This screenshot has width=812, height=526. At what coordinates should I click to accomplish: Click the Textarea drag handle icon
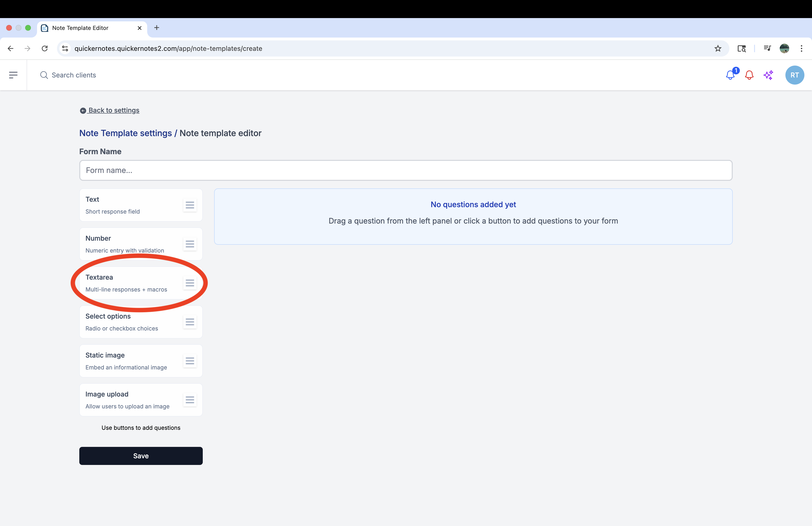click(190, 283)
